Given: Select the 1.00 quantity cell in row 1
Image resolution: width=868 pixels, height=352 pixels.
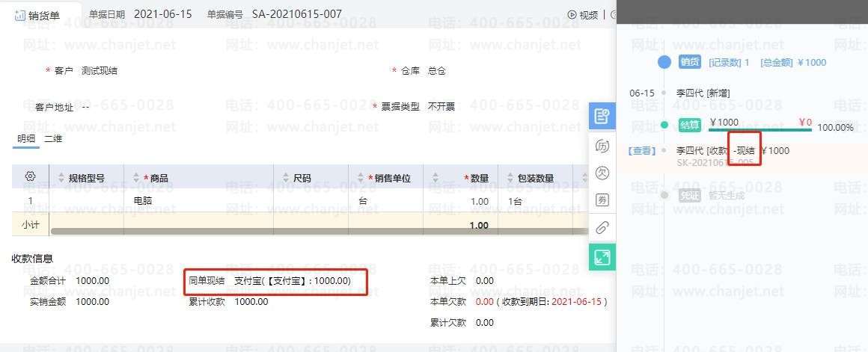Looking at the screenshot, I should pos(461,201).
